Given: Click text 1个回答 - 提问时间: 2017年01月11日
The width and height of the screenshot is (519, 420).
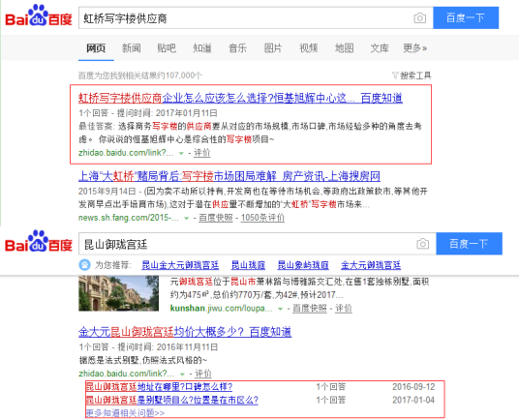Looking at the screenshot, I should coord(148,113).
